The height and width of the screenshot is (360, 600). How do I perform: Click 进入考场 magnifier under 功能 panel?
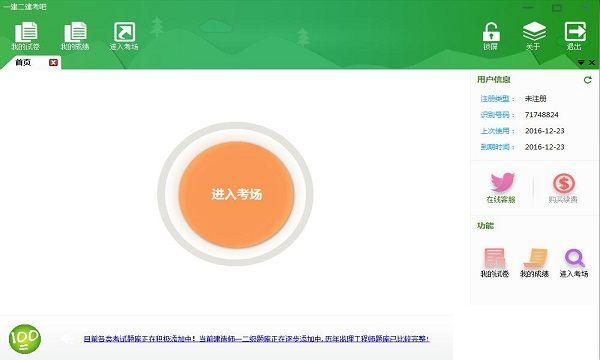point(574,262)
